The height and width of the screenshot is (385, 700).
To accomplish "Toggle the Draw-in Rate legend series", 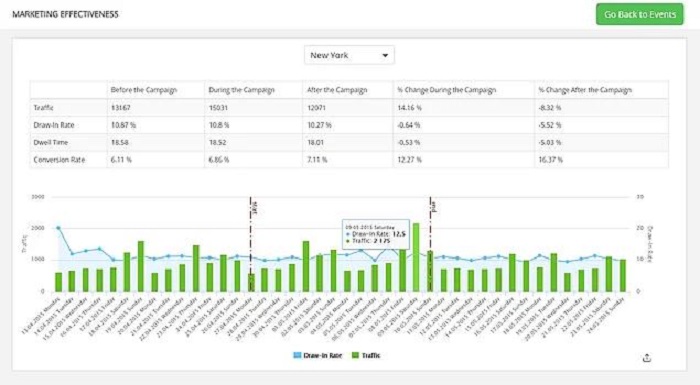I will (x=317, y=356).
